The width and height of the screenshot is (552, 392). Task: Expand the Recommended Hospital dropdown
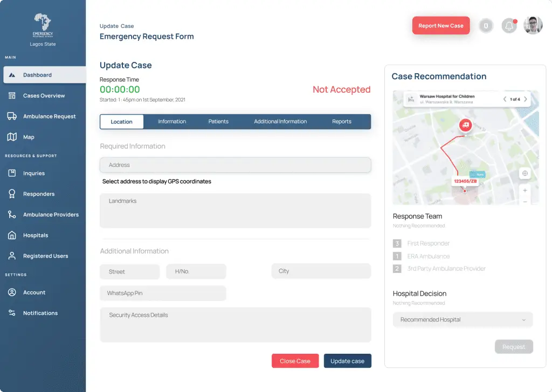[x=463, y=319]
